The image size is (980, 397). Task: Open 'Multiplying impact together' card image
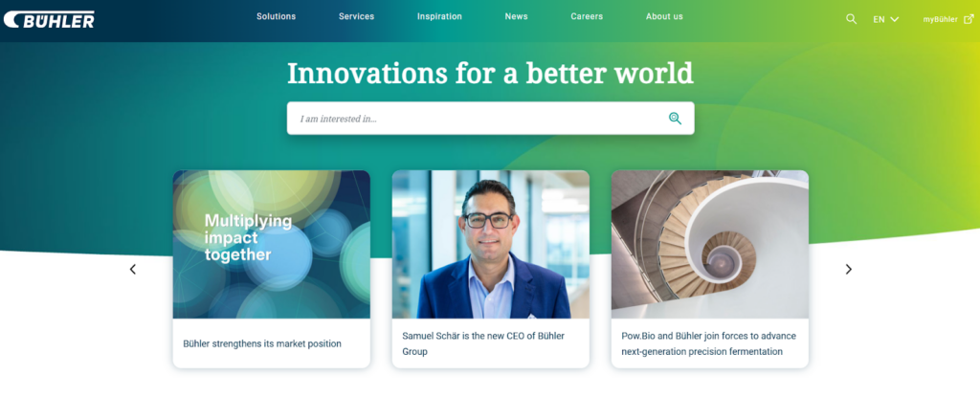(271, 245)
